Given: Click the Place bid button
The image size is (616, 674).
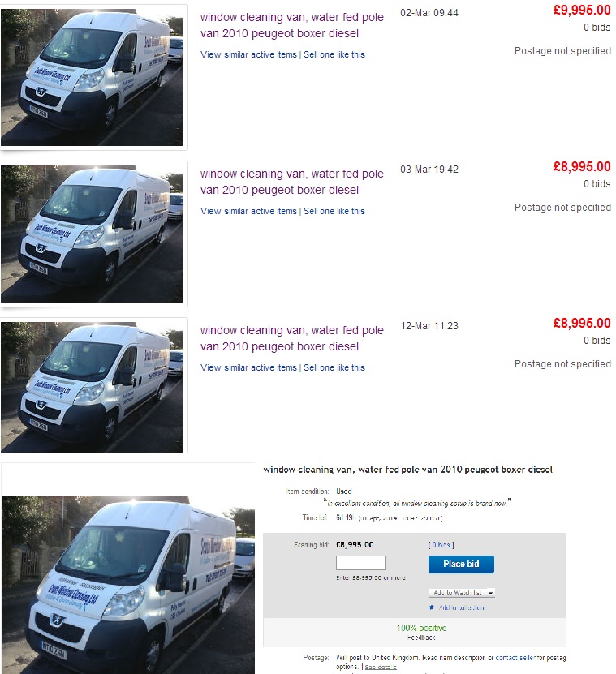Looking at the screenshot, I should [x=461, y=564].
